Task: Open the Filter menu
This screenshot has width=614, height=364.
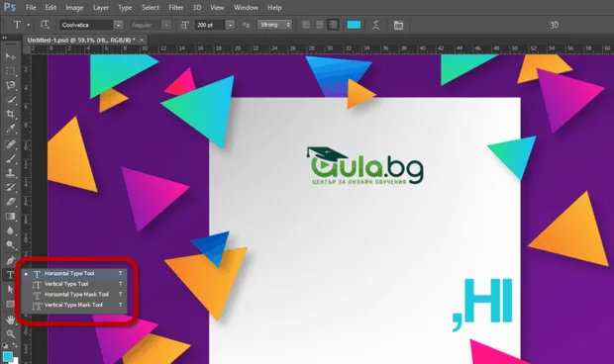Action: pos(176,8)
